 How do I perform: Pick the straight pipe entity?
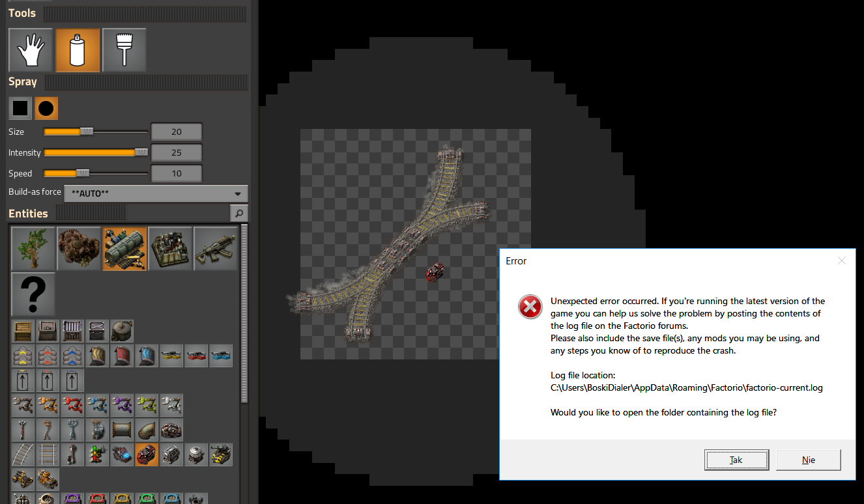pos(122,430)
